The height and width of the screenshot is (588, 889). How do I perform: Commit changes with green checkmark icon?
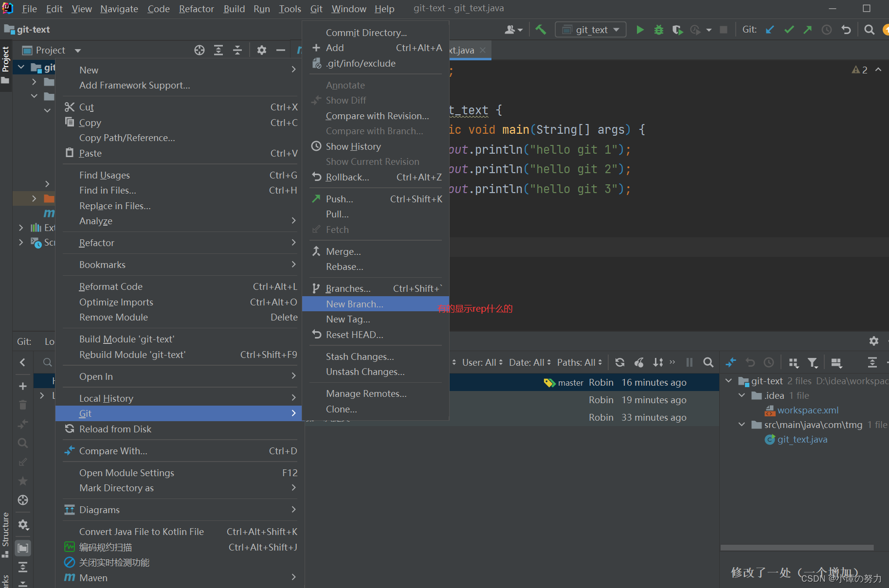789,30
